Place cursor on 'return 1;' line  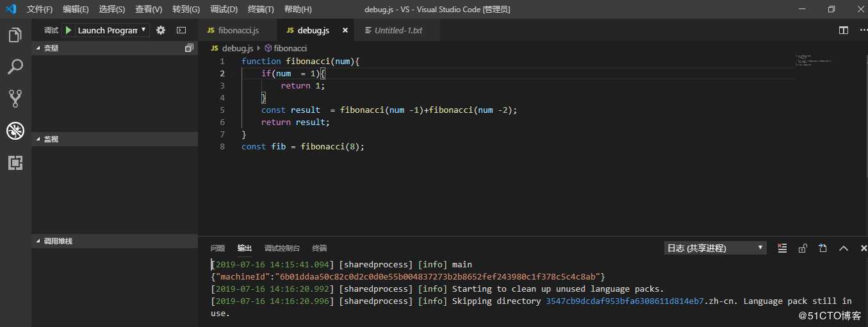303,85
